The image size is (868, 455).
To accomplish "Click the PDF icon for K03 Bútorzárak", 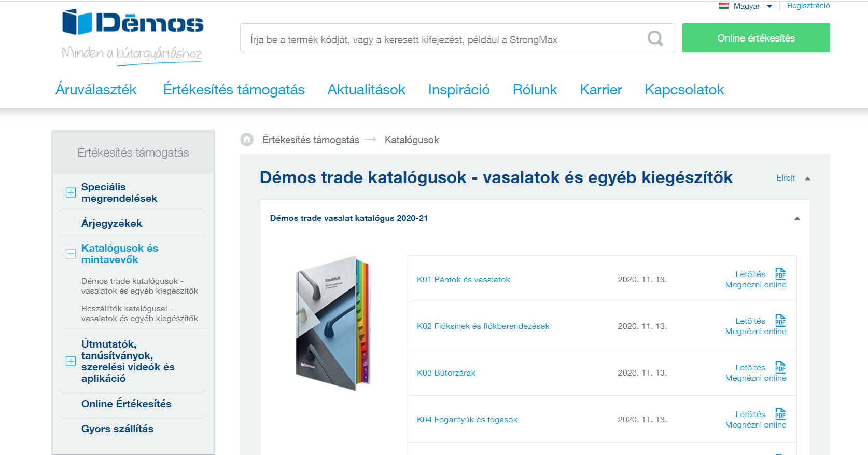I will coord(780,367).
